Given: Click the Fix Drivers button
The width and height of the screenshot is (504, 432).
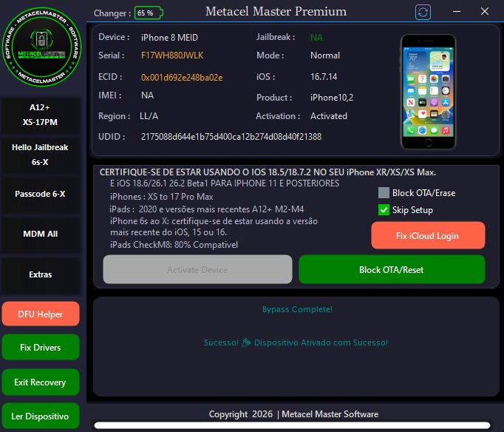Looking at the screenshot, I should pyautogui.click(x=41, y=348).
